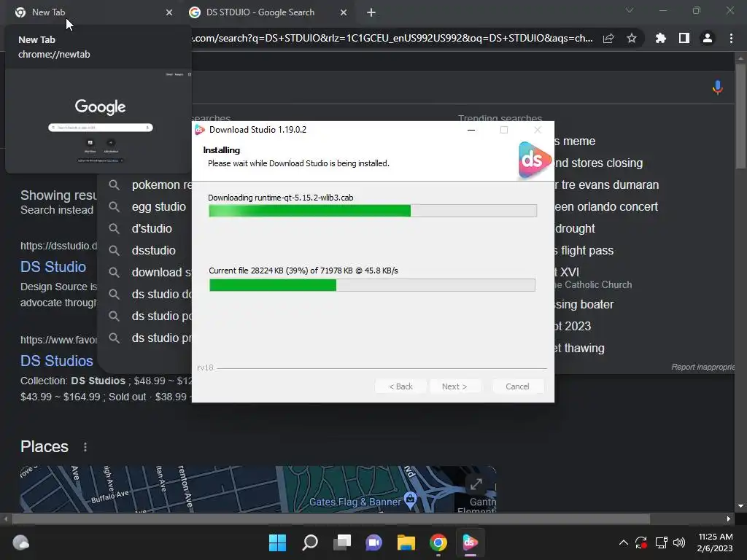Open Windows taskbar search
This screenshot has width=747, height=560.
coord(309,542)
